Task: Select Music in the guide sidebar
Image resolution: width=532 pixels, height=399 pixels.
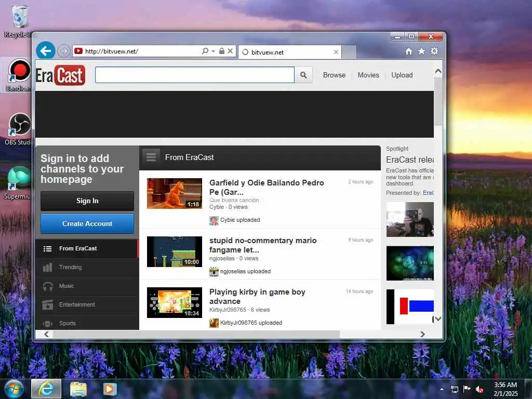Action: click(87, 286)
